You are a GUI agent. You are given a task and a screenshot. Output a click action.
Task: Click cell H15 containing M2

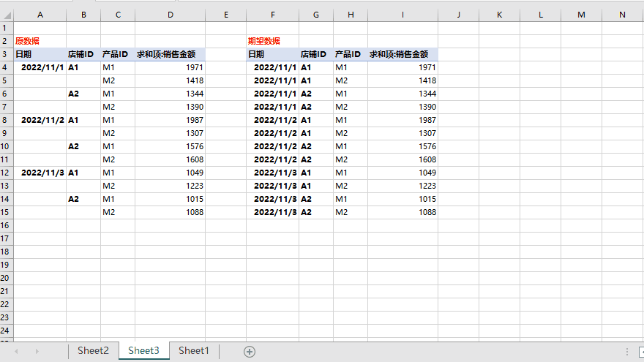coord(351,212)
